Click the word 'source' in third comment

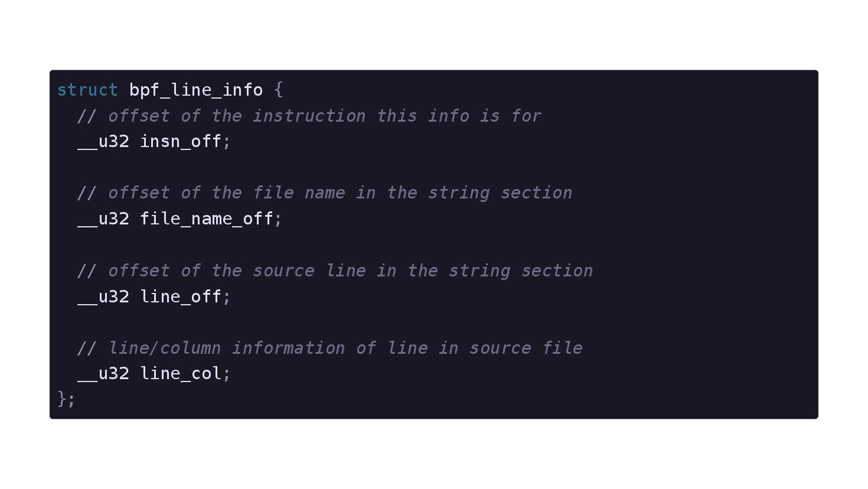tap(284, 271)
